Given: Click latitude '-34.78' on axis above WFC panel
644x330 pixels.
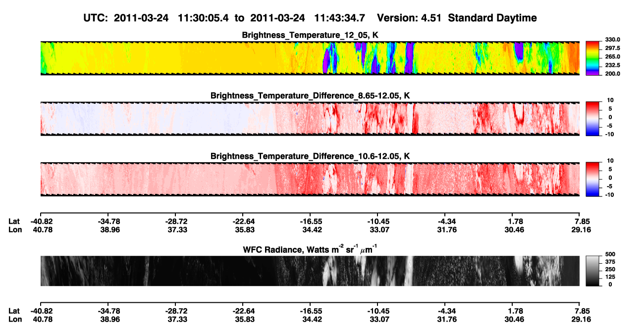Looking at the screenshot, I should pyautogui.click(x=107, y=222).
